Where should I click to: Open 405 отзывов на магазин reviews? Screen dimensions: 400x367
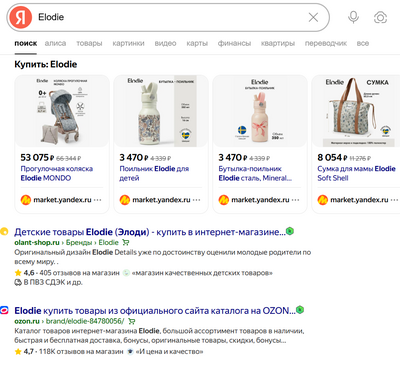click(79, 273)
